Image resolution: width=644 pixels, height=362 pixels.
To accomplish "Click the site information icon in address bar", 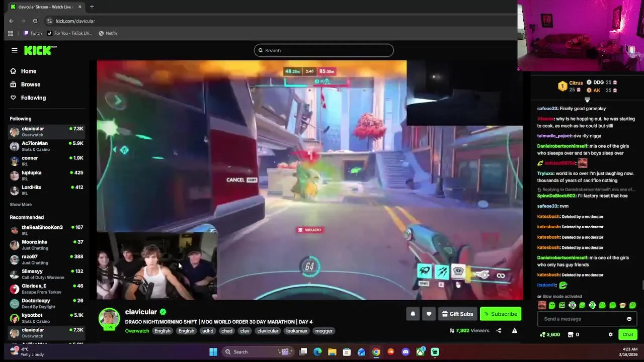I will click(49, 21).
